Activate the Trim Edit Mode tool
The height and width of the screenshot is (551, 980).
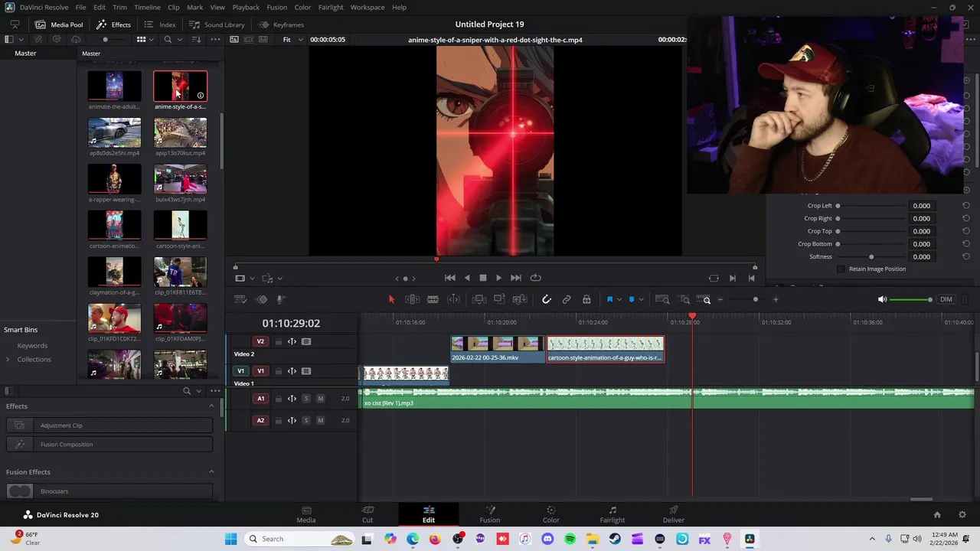(412, 299)
